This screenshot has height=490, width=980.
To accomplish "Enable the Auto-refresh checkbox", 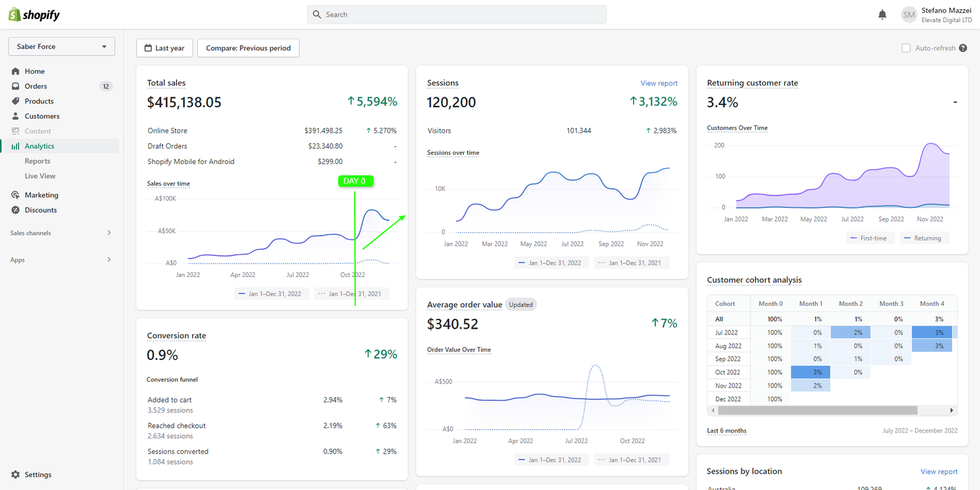I will (x=906, y=48).
